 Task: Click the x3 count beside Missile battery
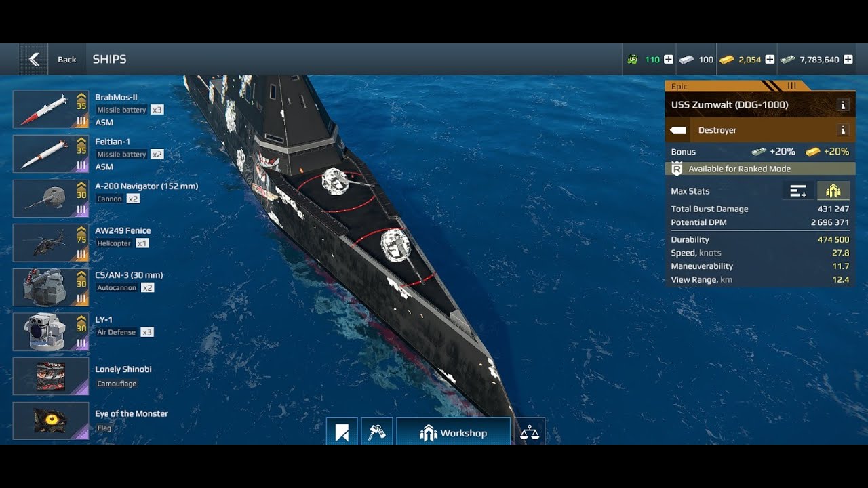pyautogui.click(x=157, y=110)
